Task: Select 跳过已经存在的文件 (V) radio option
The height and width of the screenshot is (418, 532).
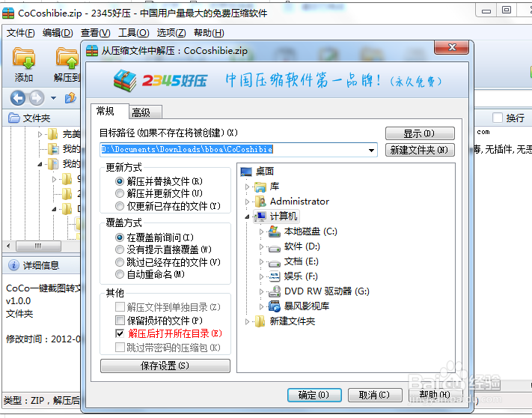Action: (120, 261)
